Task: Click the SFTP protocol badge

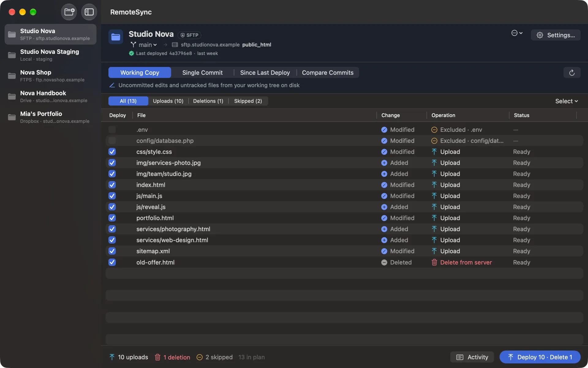Action: click(190, 35)
